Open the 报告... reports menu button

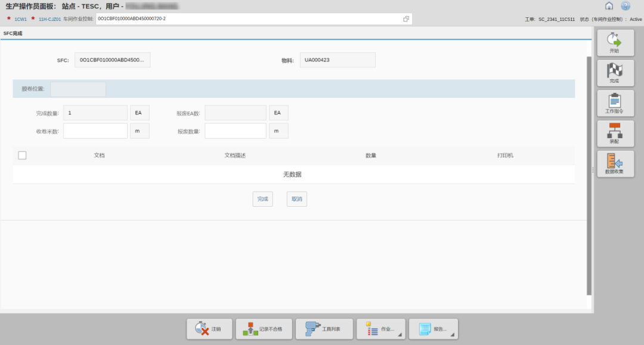pos(434,329)
